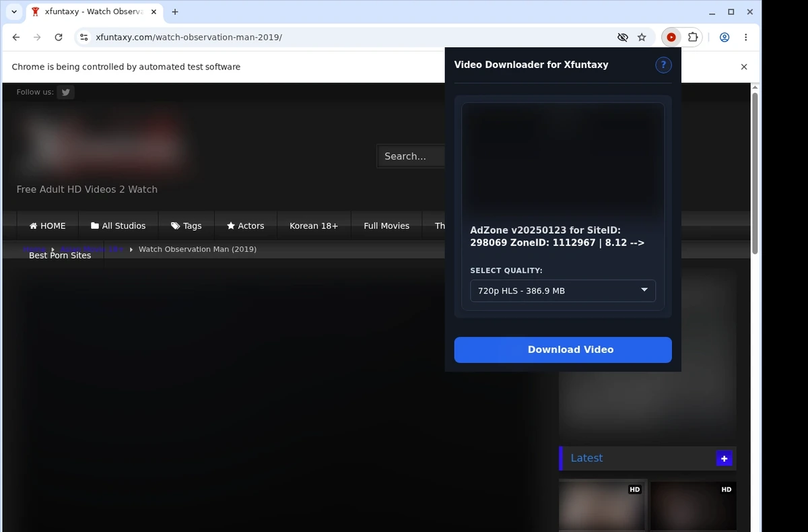Click the Watch Observation Man (2019) breadcrumb
Viewport: 808px width, 532px height.
click(197, 249)
